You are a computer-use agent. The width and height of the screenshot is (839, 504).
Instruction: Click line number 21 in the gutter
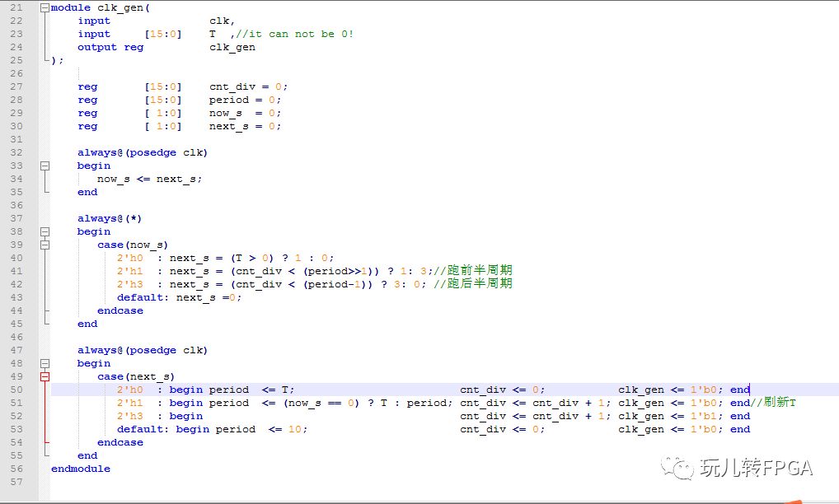(x=16, y=8)
